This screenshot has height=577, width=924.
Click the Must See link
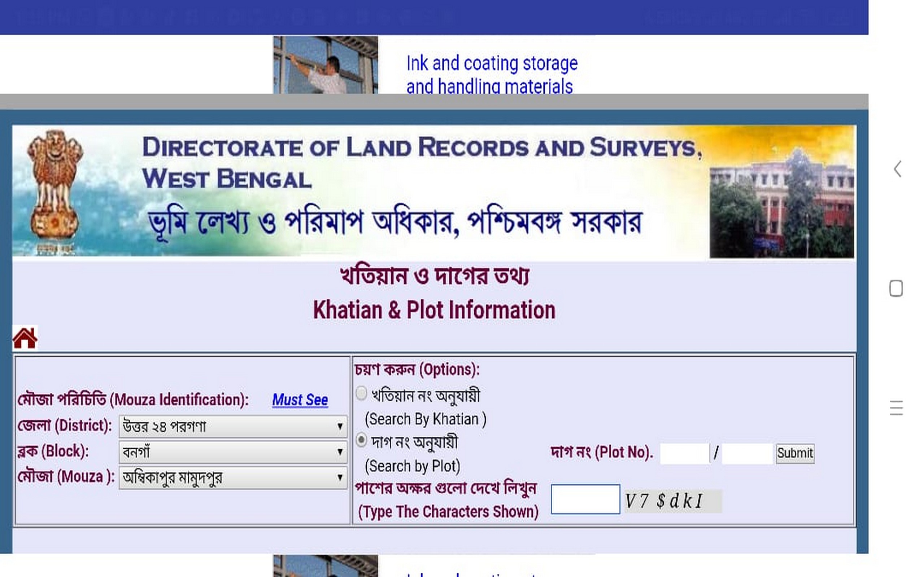pos(300,400)
